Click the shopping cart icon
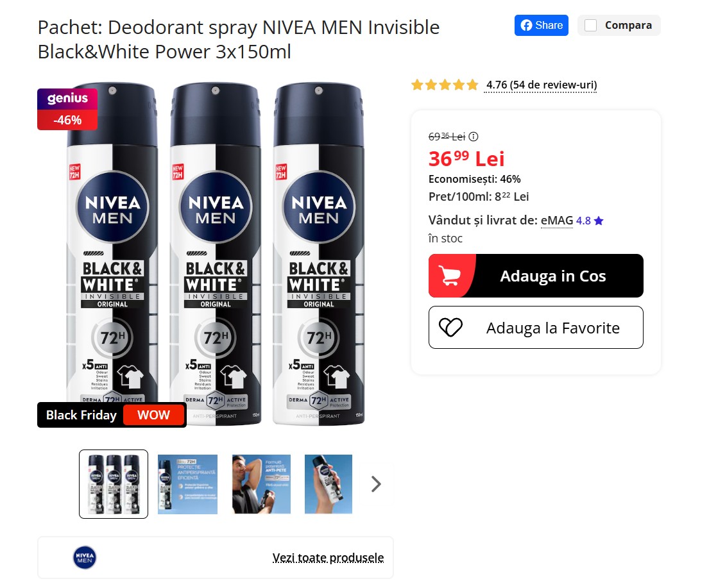This screenshot has height=588, width=709. coord(449,276)
